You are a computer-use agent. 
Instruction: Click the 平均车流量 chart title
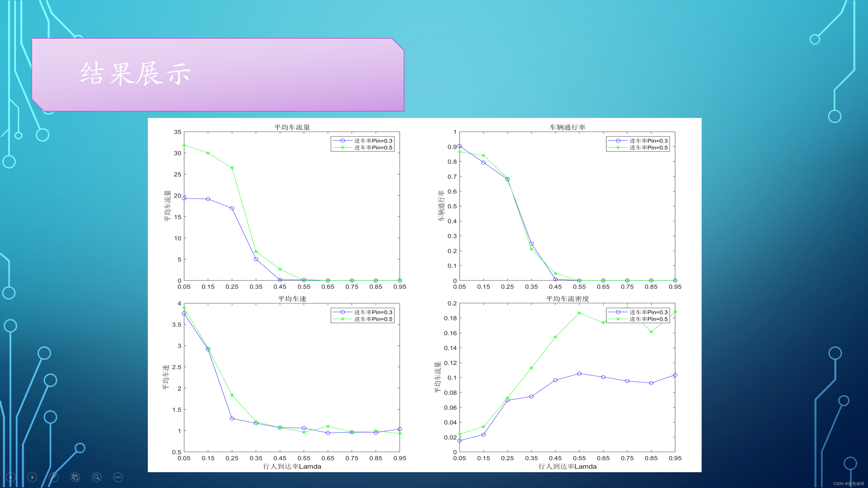pos(292,127)
